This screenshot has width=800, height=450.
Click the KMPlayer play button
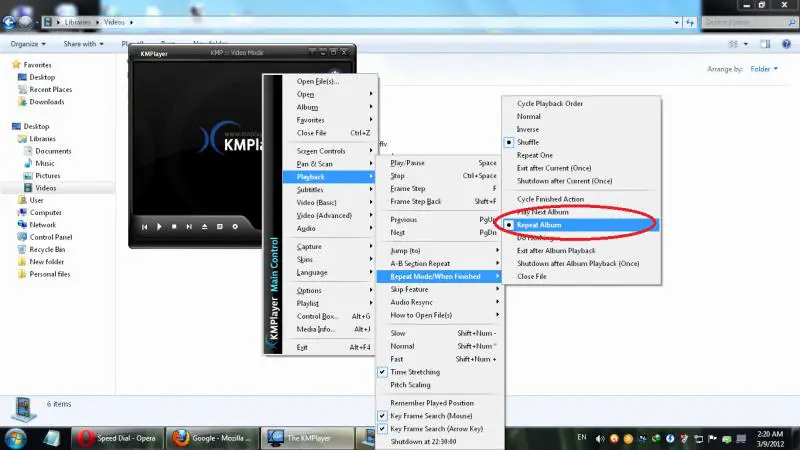[x=159, y=227]
